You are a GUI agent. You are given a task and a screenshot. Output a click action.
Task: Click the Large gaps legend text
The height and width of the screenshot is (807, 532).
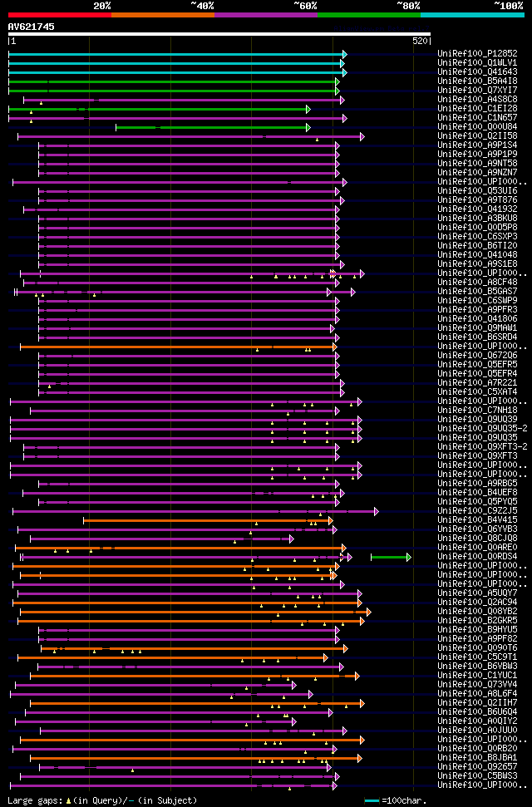(102, 801)
